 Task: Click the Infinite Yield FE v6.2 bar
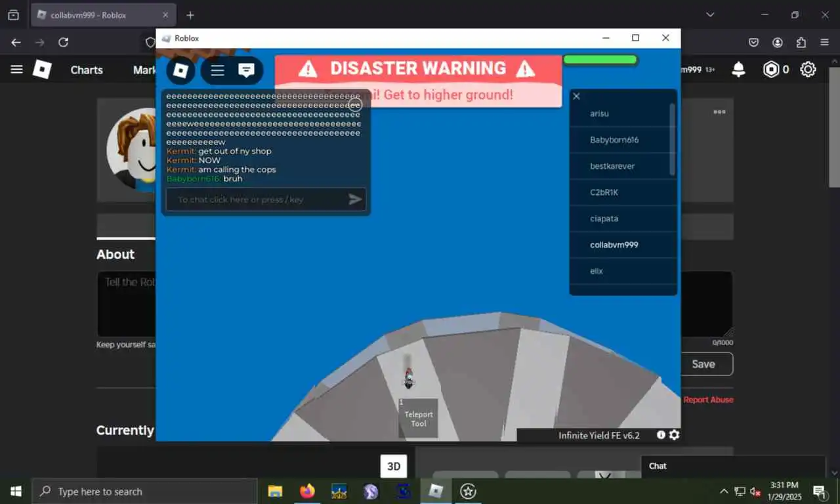tap(598, 435)
